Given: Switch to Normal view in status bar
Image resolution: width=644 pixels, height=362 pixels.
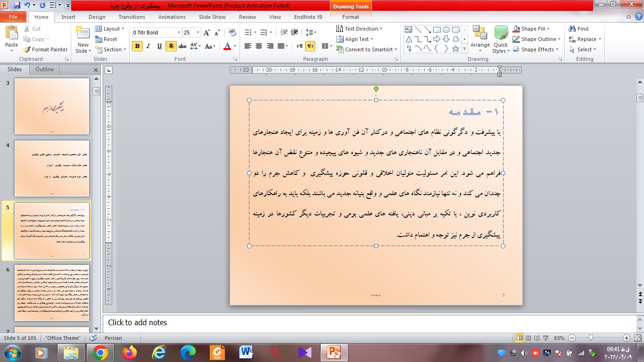Looking at the screenshot, I should pyautogui.click(x=519, y=338).
